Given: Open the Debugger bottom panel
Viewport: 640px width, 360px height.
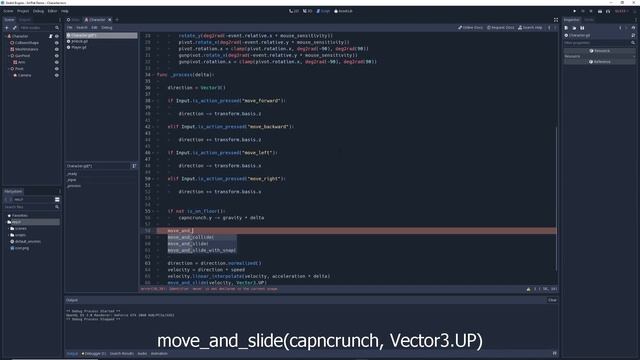Looking at the screenshot, I should click(x=94, y=353).
